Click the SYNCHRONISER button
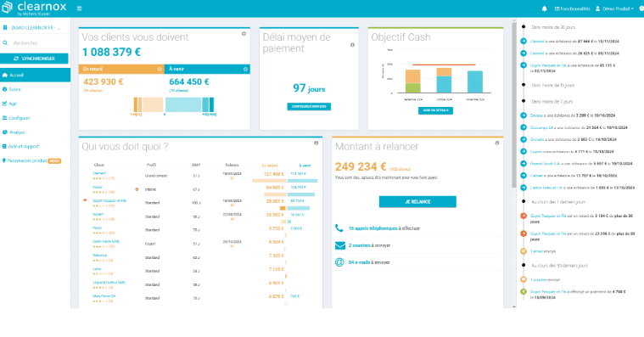Screen dimensions: 644x337 click(x=34, y=59)
